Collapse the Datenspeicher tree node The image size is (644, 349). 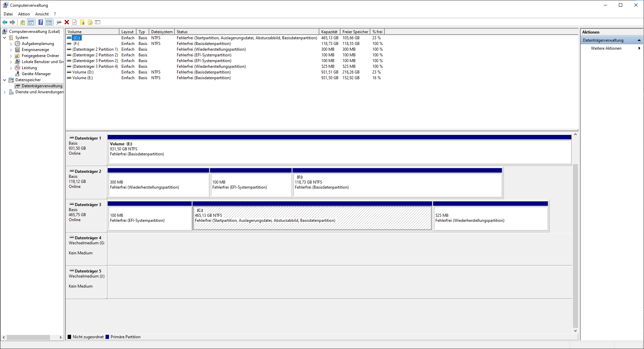pyautogui.click(x=5, y=80)
